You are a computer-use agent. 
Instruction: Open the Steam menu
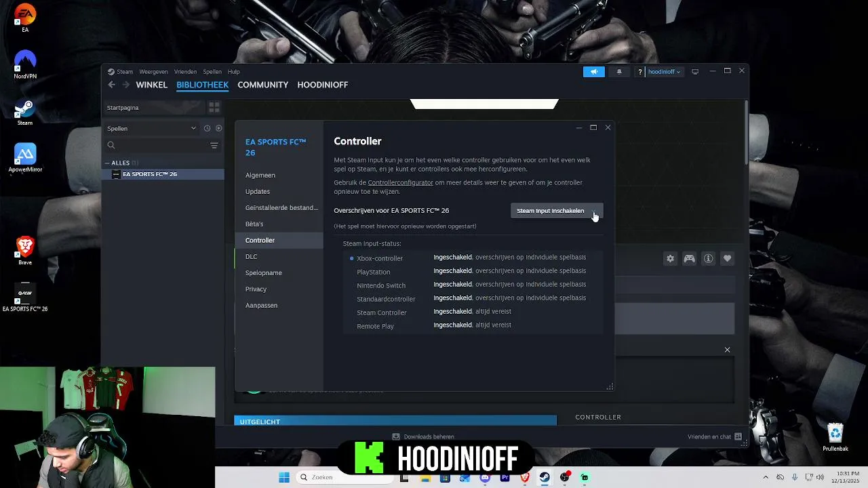125,72
